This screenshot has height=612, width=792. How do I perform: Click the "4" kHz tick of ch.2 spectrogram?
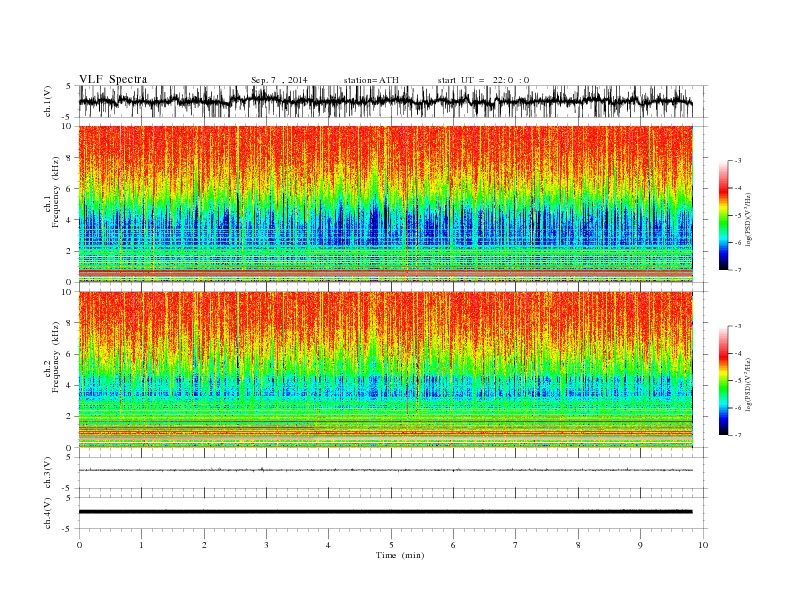click(70, 386)
